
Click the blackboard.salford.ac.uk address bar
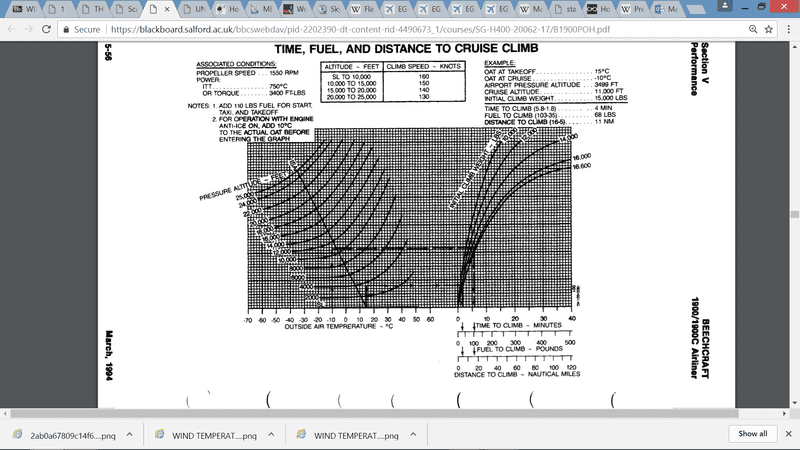400,30
